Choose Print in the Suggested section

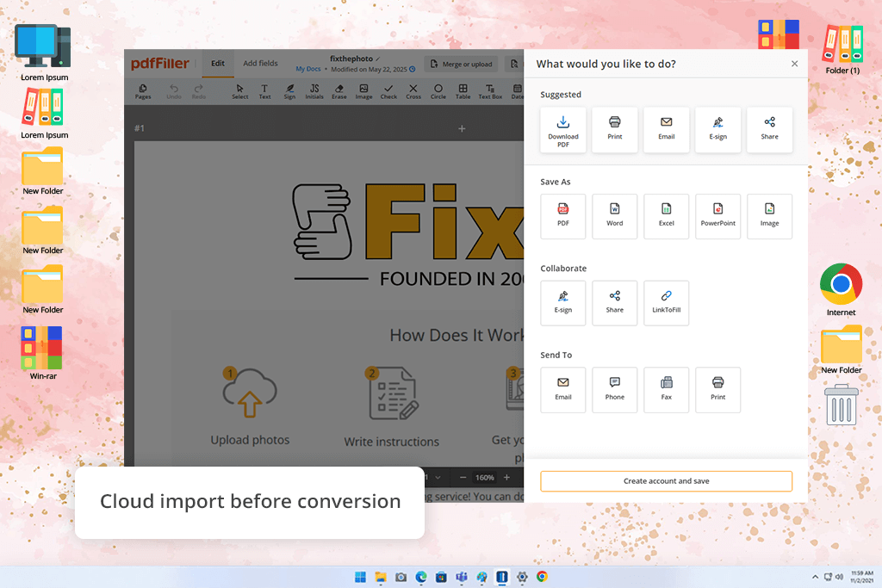click(x=615, y=130)
